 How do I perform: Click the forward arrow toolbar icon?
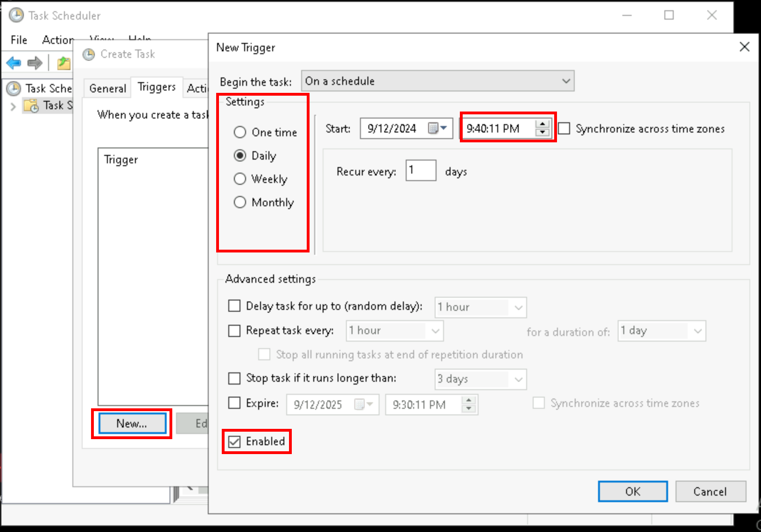point(35,63)
